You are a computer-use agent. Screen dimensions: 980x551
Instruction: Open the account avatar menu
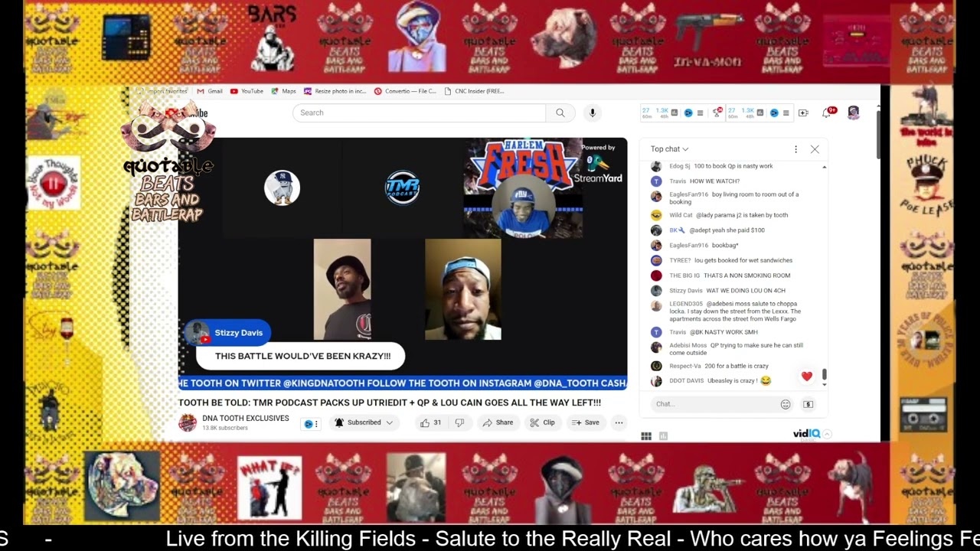(854, 112)
